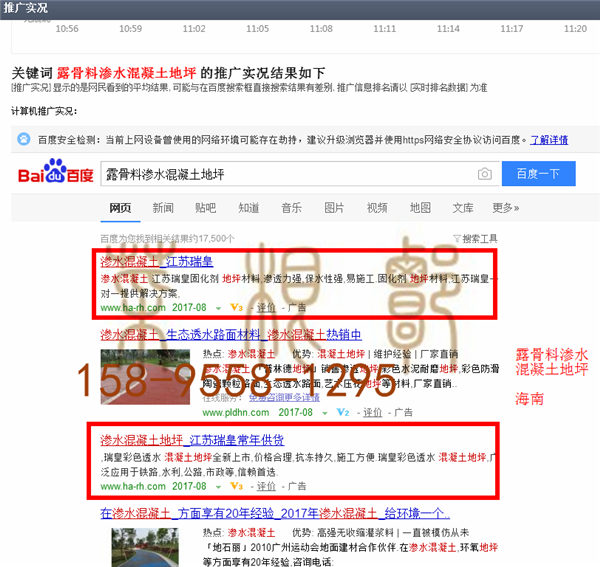Switch to the 新闻 tab

coord(163,208)
